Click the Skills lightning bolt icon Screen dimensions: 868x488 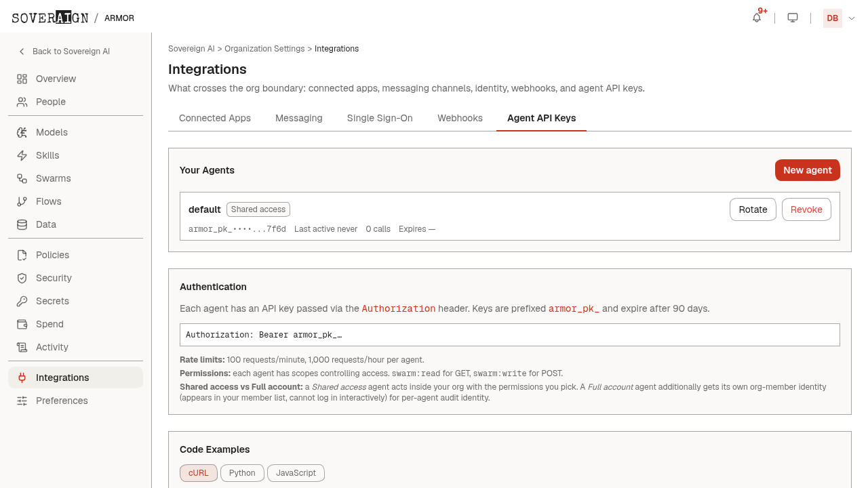click(22, 155)
